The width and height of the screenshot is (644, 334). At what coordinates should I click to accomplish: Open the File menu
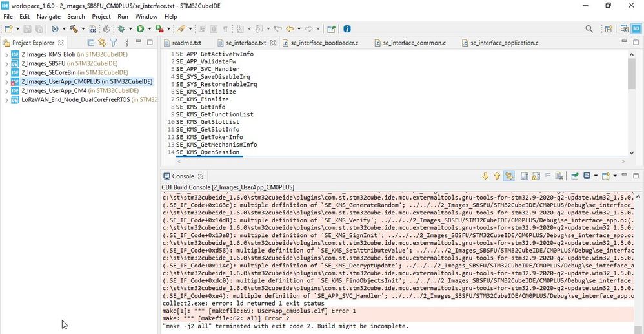(8, 16)
